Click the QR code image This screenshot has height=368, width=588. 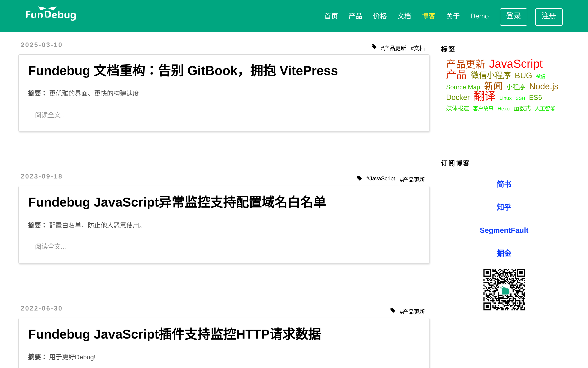click(x=504, y=290)
